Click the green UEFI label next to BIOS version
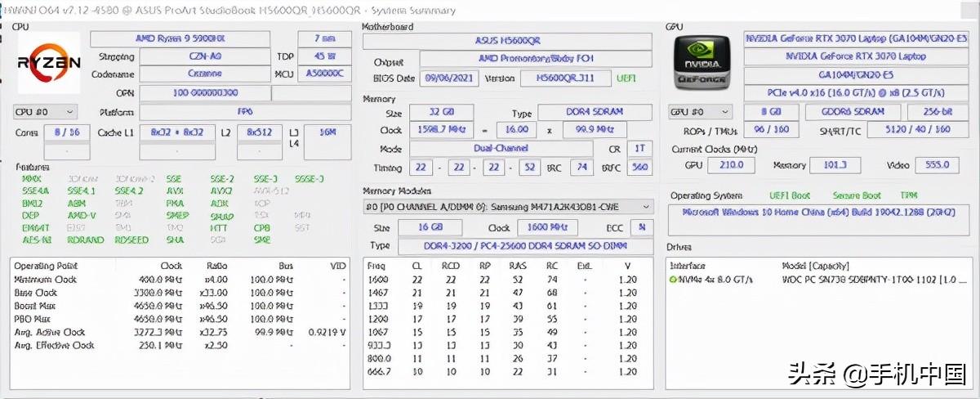The width and height of the screenshot is (980, 399). coord(628,78)
